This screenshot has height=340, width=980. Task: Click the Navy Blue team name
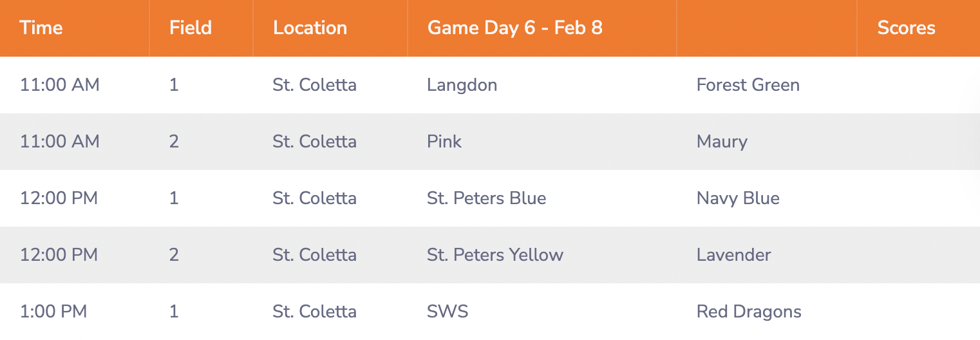coord(738,198)
